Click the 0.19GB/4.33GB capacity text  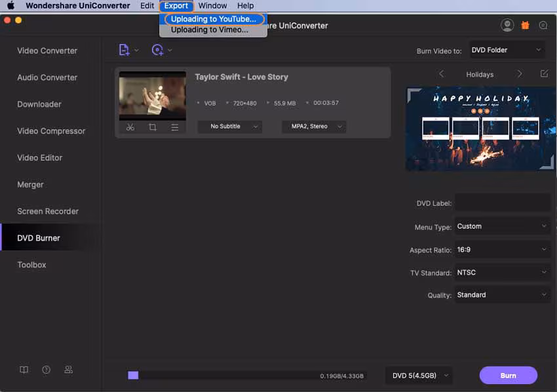tap(341, 376)
